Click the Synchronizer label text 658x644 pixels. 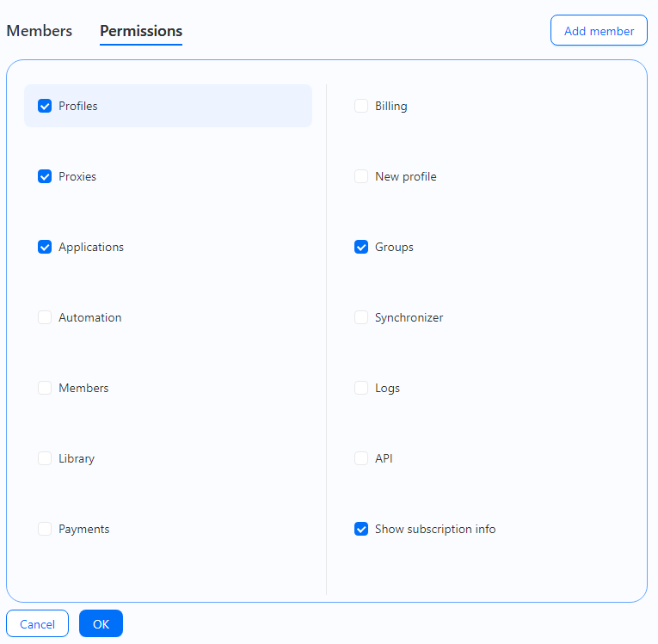pos(409,317)
